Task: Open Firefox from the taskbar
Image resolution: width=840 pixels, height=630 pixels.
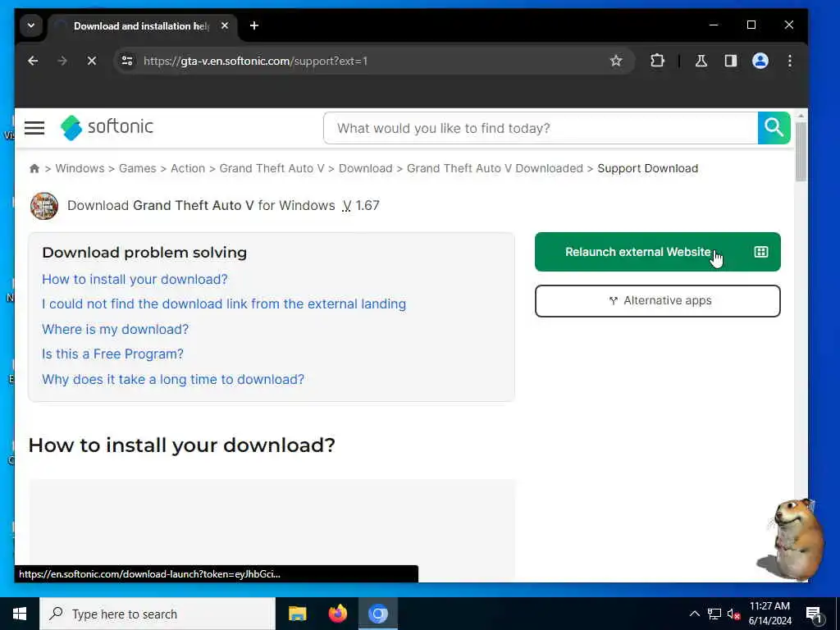Action: click(x=337, y=614)
